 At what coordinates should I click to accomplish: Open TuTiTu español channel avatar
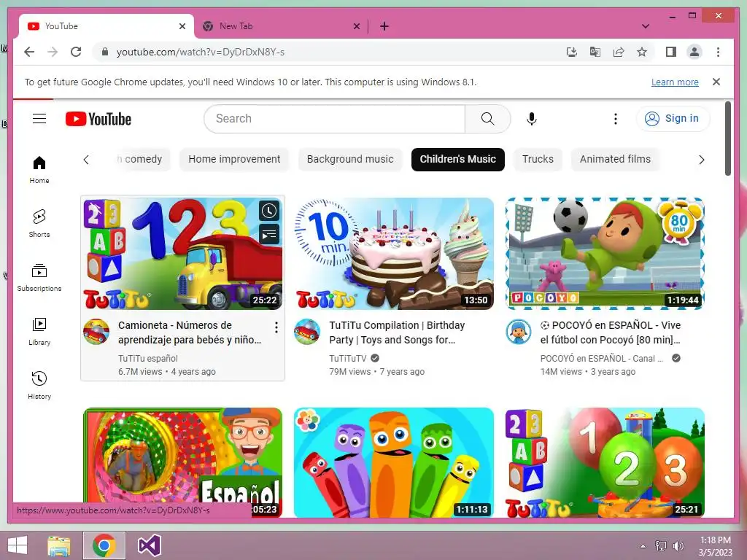(96, 332)
